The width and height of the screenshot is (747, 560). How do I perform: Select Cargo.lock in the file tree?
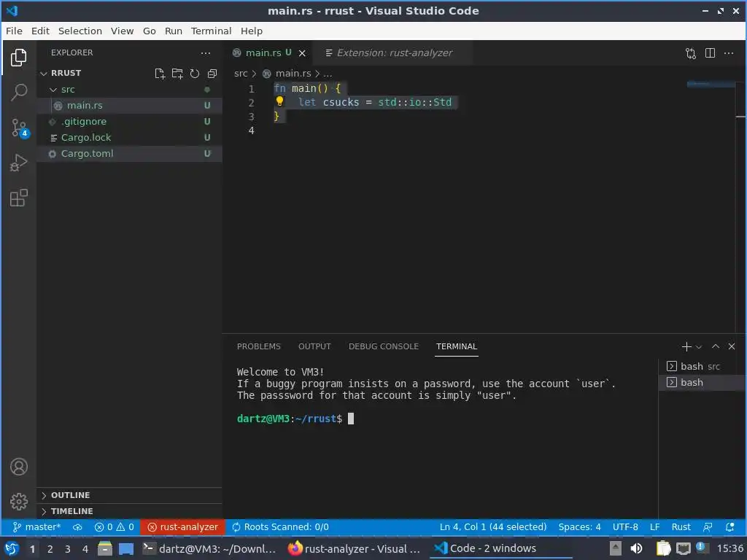click(129, 138)
